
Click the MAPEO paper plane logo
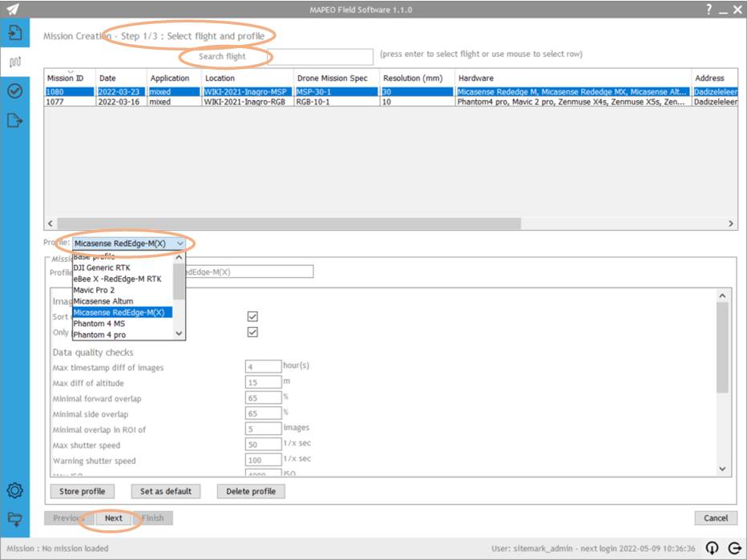click(x=12, y=9)
